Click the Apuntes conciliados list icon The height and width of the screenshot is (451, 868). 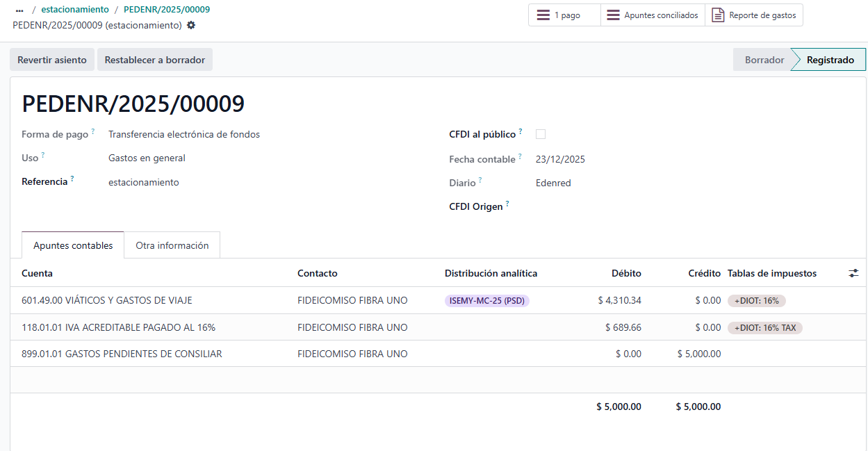point(613,15)
